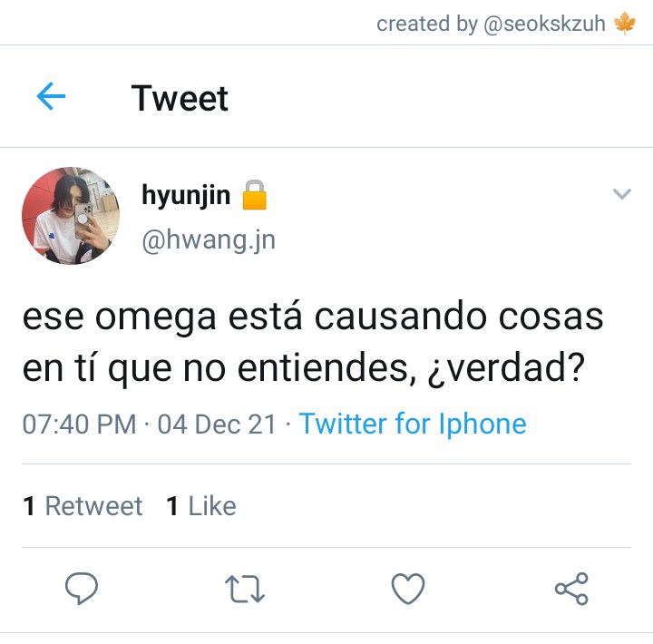The width and height of the screenshot is (653, 644).
Task: Open the share icon
Action: [x=571, y=588]
